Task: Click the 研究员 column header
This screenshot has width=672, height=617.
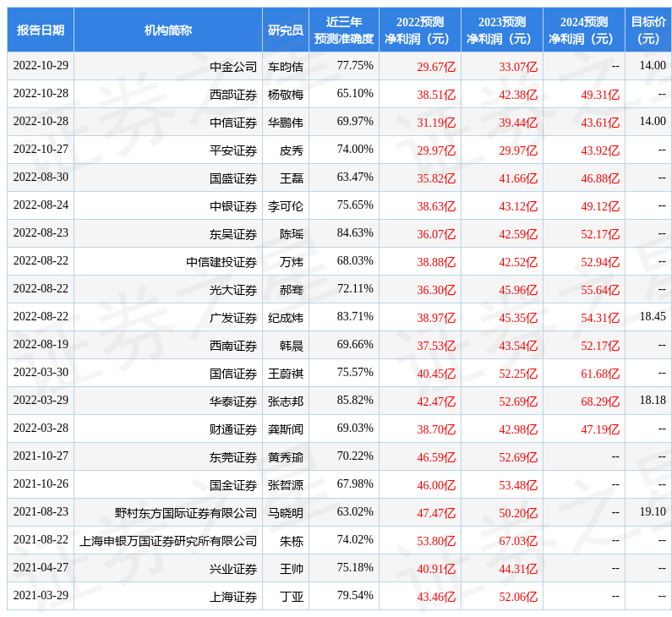Action: tap(286, 30)
